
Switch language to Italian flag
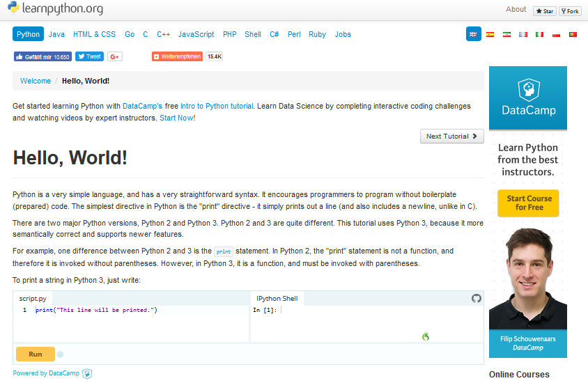coord(540,35)
